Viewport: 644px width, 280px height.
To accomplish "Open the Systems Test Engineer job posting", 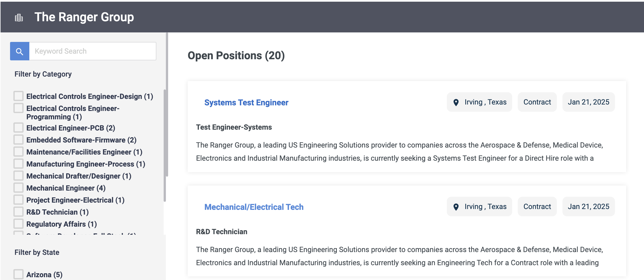I will (246, 103).
